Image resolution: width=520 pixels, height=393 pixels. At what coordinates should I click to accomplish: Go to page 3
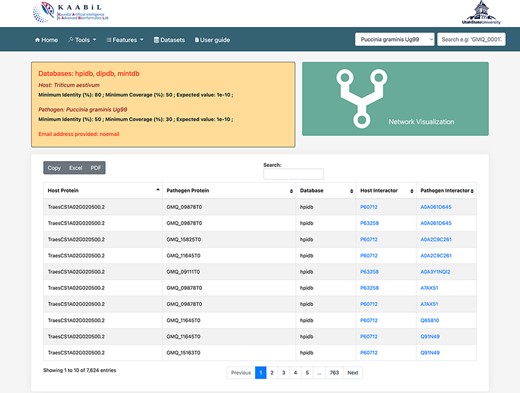point(284,373)
